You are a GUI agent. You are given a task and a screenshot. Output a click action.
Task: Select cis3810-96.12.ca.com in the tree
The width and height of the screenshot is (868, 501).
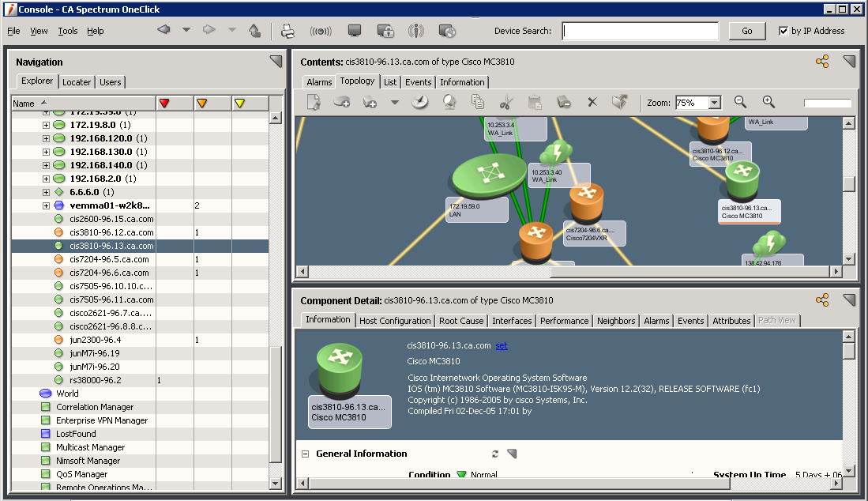click(111, 232)
